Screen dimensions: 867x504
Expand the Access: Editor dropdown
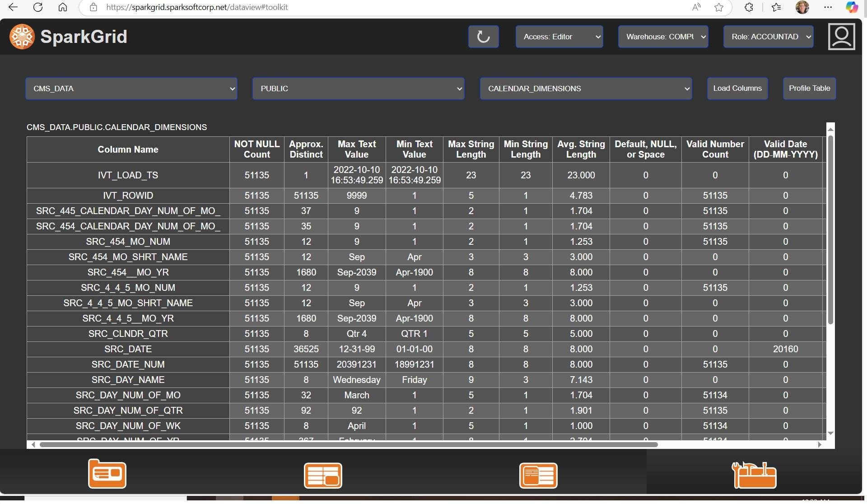[x=559, y=37]
